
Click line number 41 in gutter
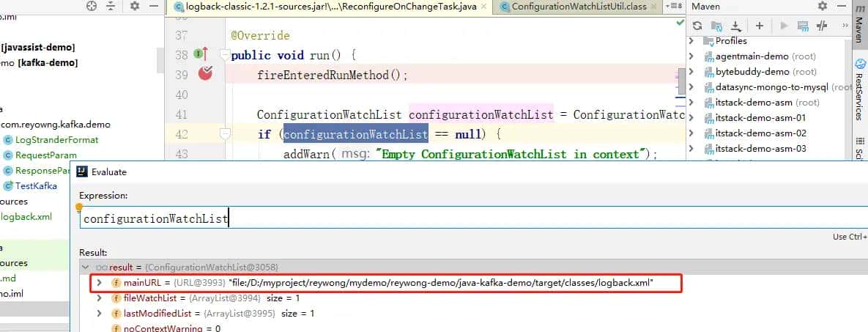click(x=182, y=115)
